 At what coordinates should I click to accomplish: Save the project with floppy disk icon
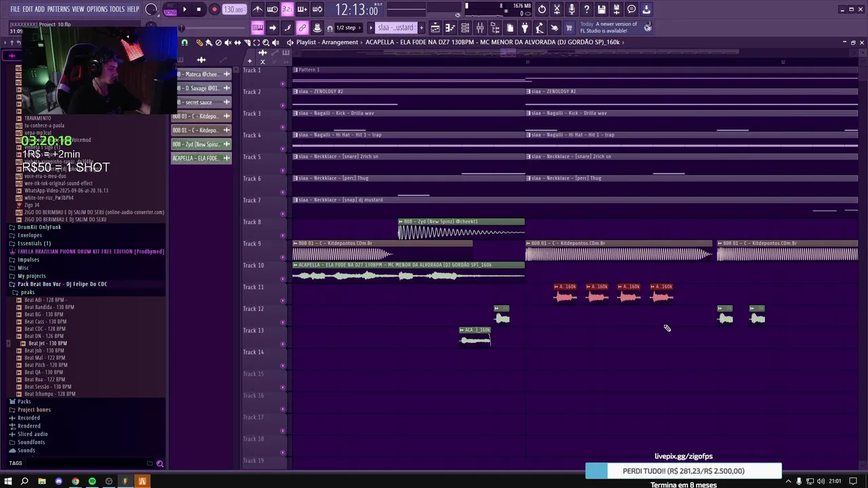tap(601, 9)
